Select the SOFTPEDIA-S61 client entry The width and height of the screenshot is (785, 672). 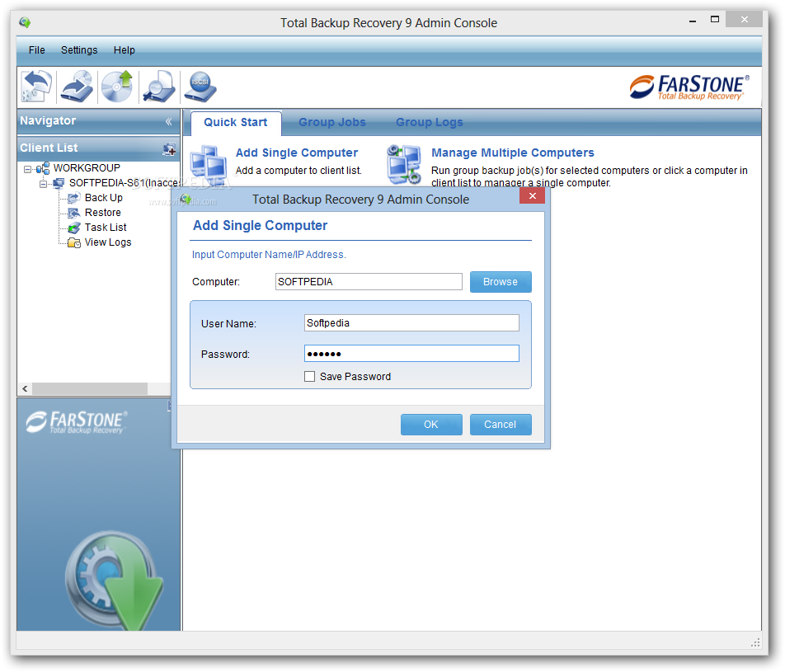click(x=125, y=183)
